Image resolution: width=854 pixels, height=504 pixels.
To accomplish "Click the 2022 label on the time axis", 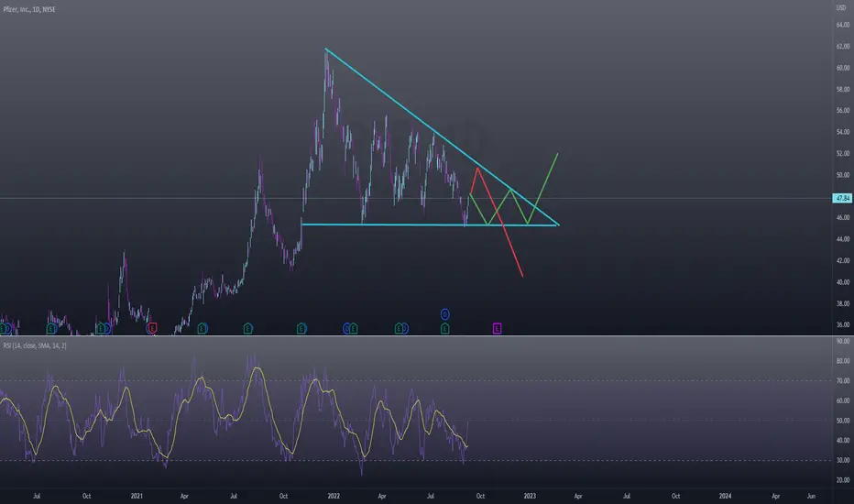I will [x=334, y=496].
